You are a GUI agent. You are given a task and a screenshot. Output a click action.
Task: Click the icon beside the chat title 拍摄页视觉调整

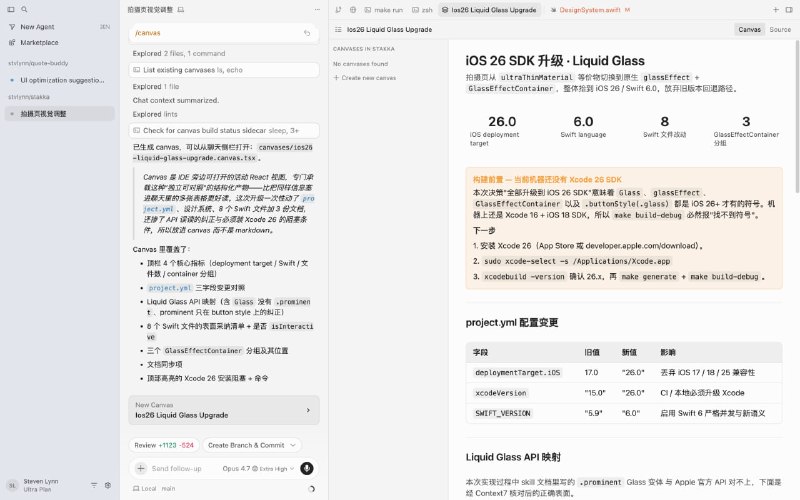[x=181, y=10]
